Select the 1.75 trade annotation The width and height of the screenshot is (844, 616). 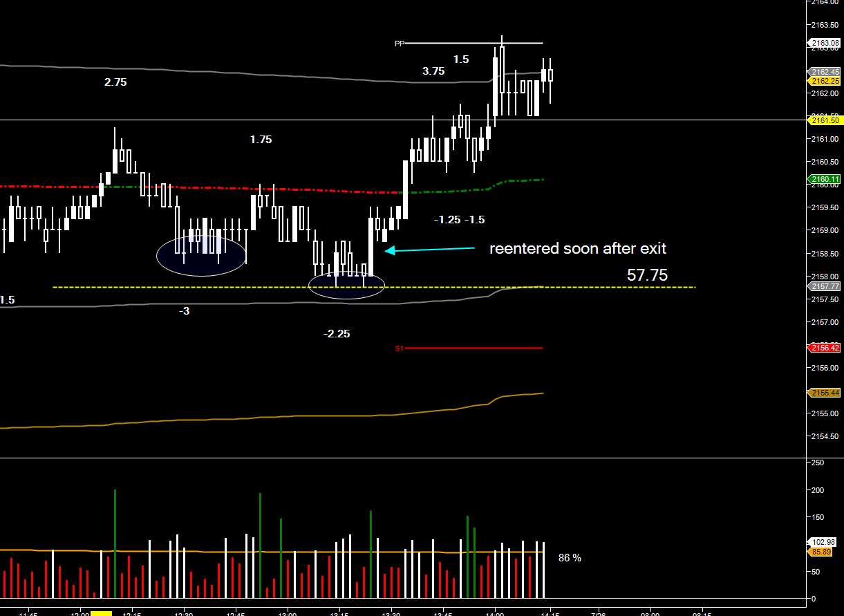(261, 140)
